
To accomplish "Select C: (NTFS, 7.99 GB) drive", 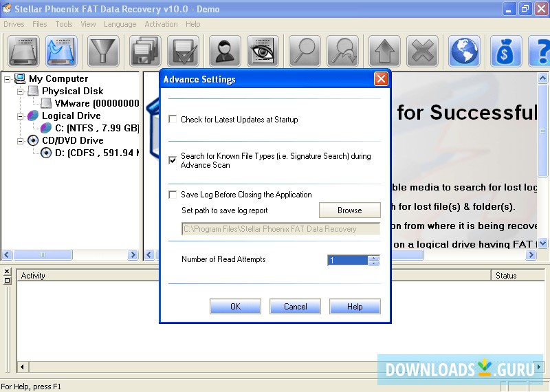I will [90, 128].
